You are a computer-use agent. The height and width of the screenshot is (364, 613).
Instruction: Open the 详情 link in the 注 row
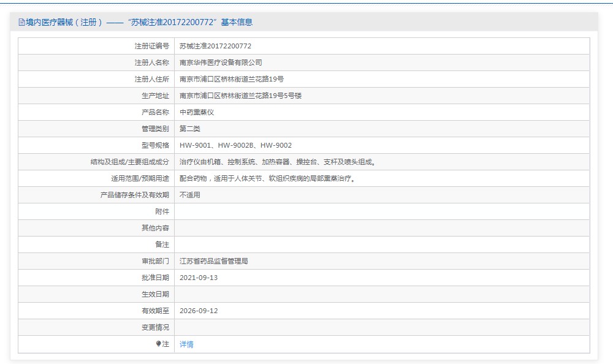pos(186,344)
